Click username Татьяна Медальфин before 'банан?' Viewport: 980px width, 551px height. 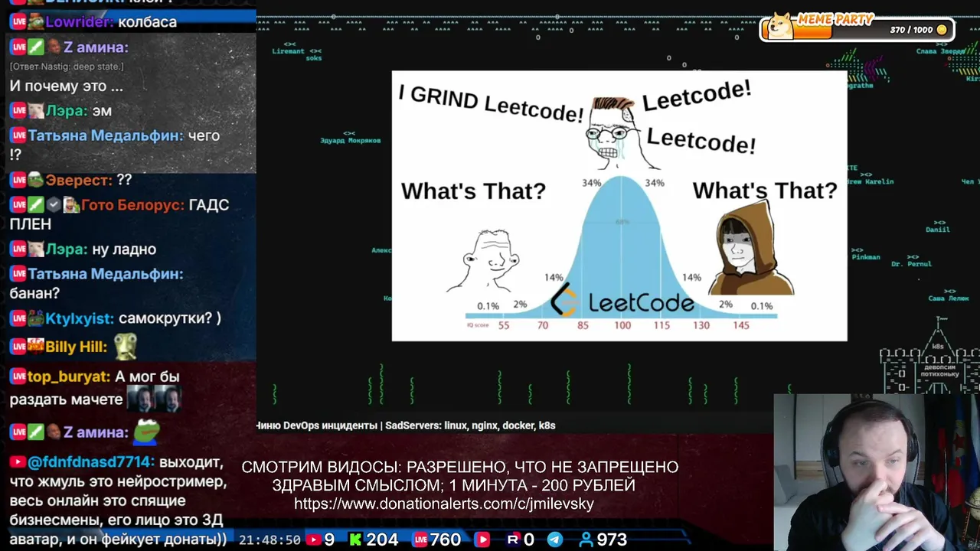[106, 274]
